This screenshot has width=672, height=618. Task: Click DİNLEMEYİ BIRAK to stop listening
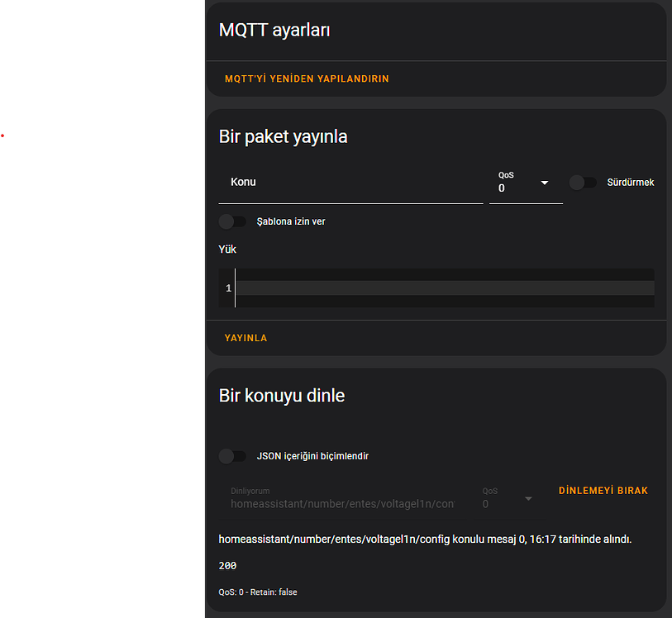(x=603, y=490)
